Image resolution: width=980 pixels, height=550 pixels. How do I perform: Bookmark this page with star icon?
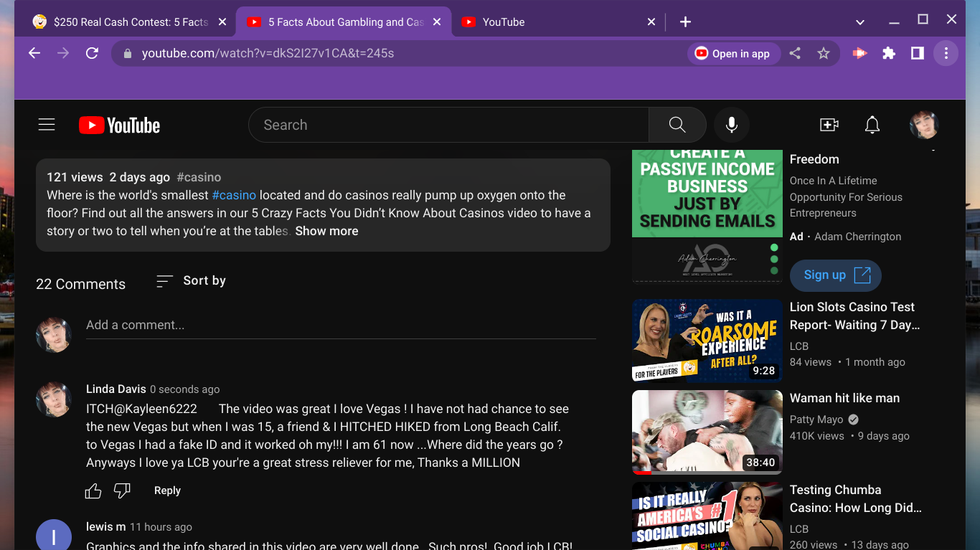(824, 53)
